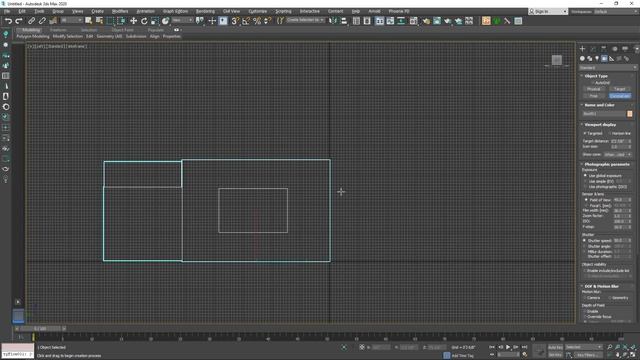Select the Geometry category icon

pos(582,59)
